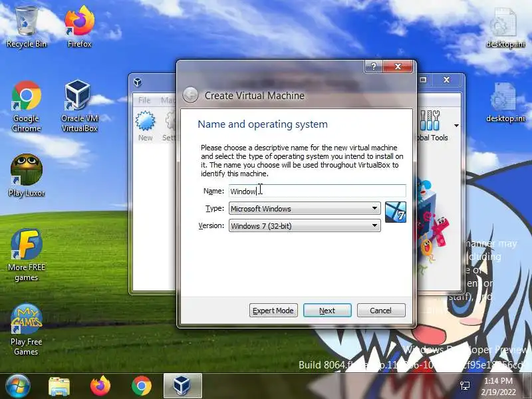Click the Start button orb
Image resolution: width=532 pixels, height=399 pixels.
click(18, 386)
